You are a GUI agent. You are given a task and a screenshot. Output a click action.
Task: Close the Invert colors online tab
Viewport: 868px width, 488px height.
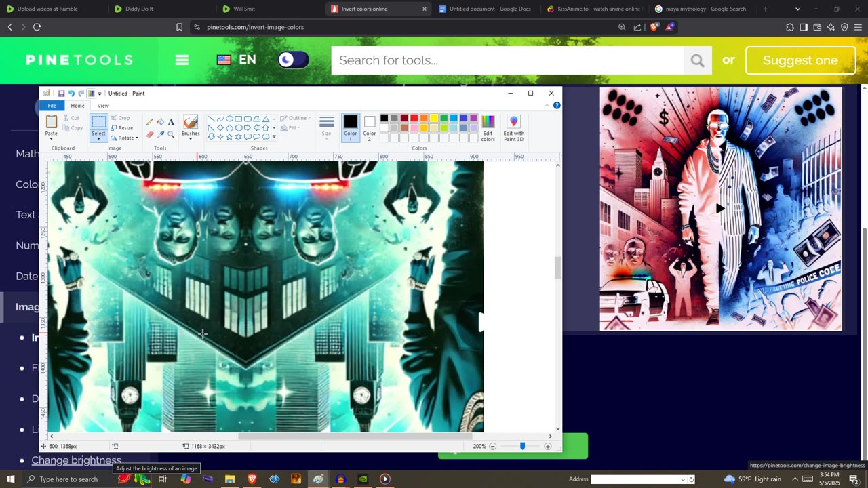425,9
